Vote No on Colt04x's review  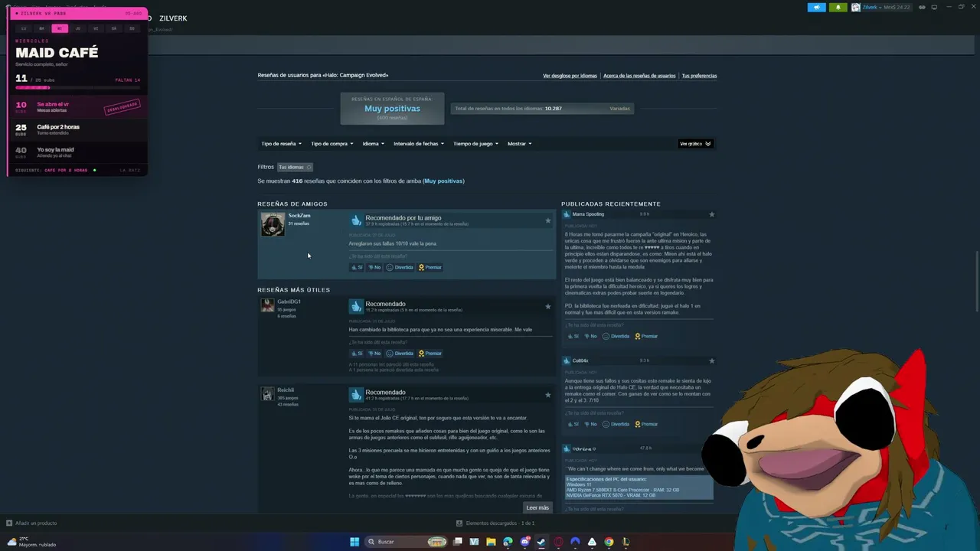coord(591,424)
